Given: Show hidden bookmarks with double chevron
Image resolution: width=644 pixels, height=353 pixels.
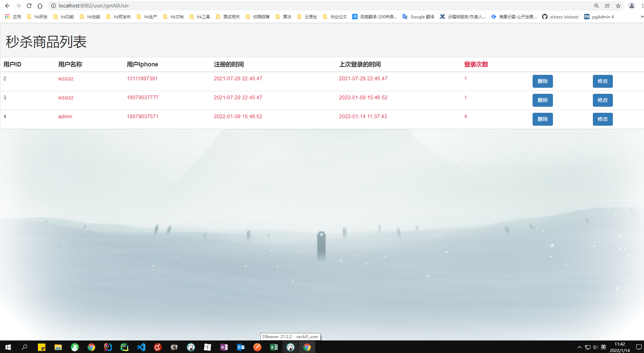Looking at the screenshot, I should pos(642,17).
